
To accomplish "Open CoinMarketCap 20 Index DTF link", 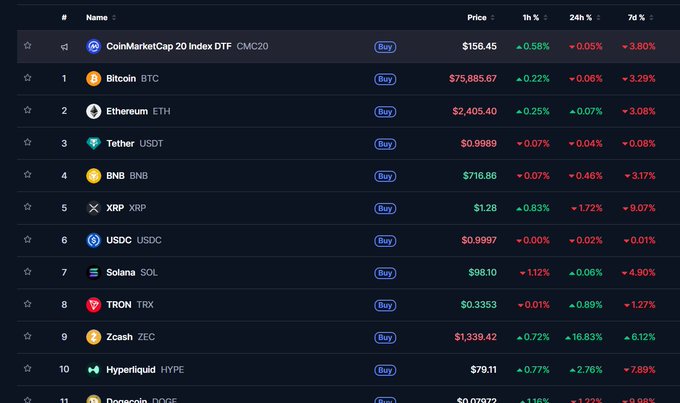I will click(x=187, y=46).
